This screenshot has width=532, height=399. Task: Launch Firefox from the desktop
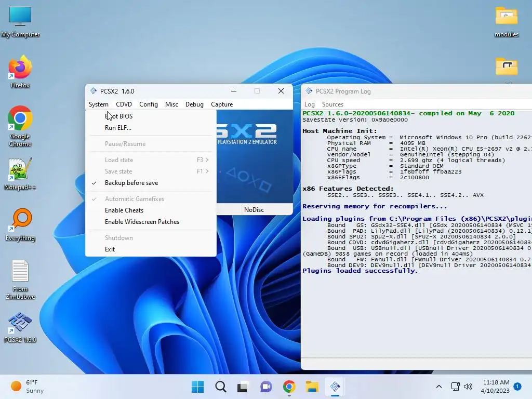pos(20,72)
